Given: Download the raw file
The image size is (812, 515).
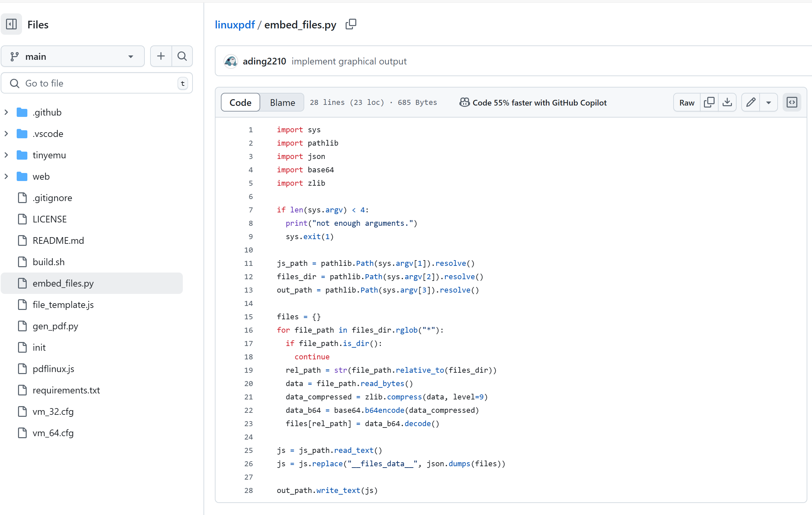Looking at the screenshot, I should pos(727,102).
